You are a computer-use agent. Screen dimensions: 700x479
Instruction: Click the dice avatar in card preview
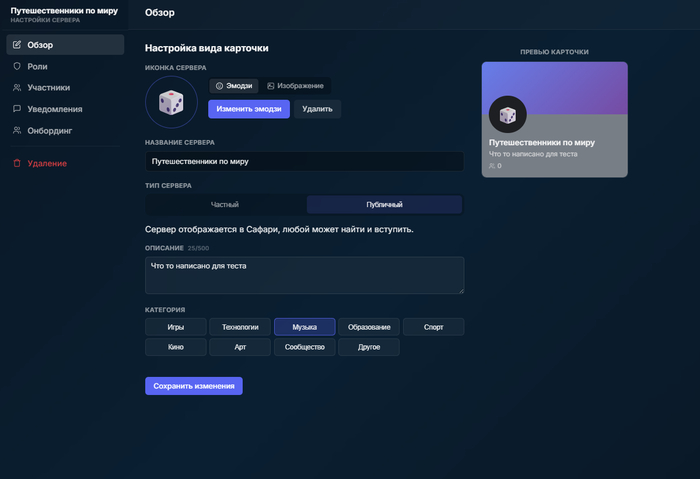[508, 115]
